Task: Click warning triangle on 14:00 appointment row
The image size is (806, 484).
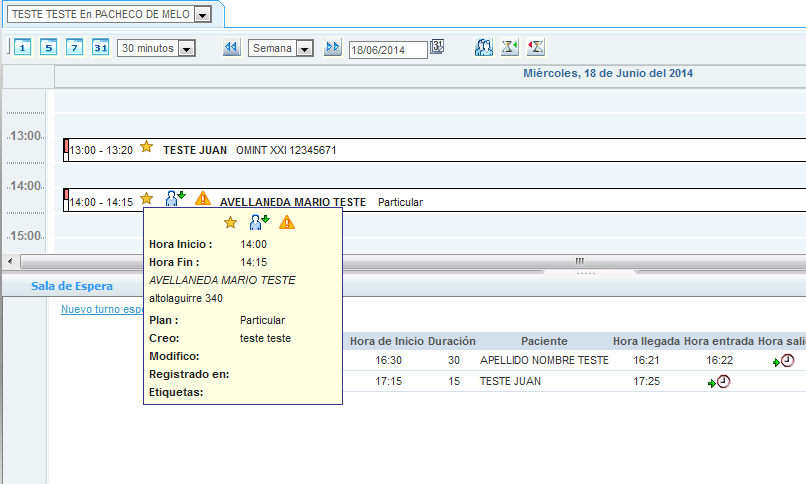Action: [x=203, y=199]
